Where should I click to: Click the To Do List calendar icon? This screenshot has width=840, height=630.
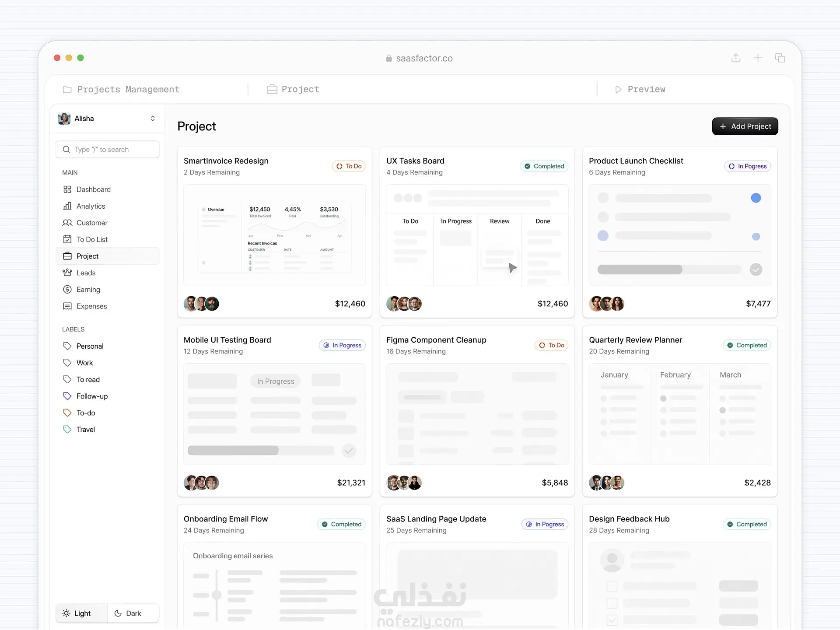point(67,239)
